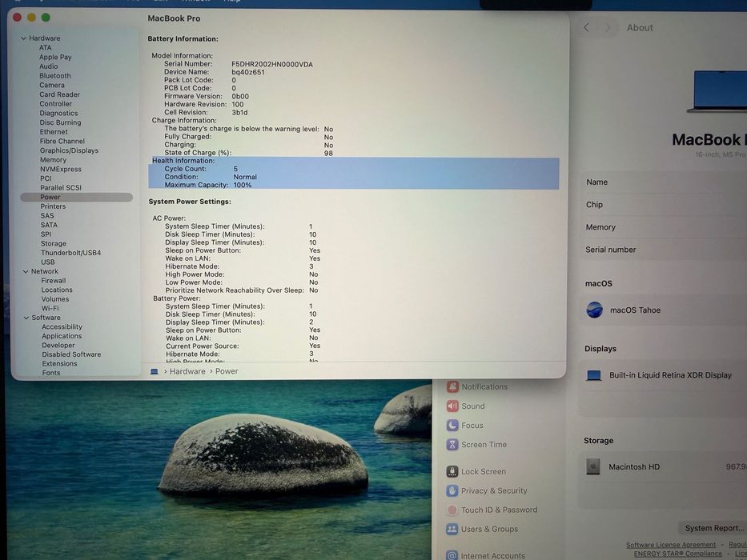The width and height of the screenshot is (747, 560).
Task: Select Parallel SCSI in the sidebar
Action: tap(61, 188)
